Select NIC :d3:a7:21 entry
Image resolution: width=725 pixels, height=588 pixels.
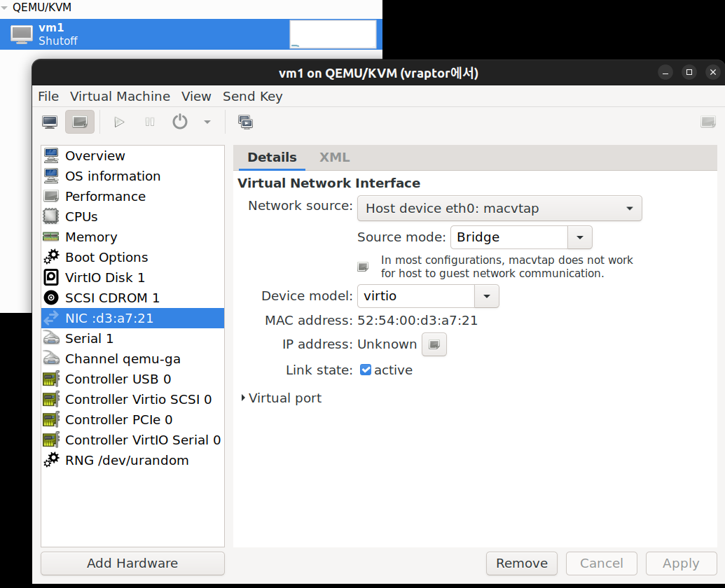(132, 318)
